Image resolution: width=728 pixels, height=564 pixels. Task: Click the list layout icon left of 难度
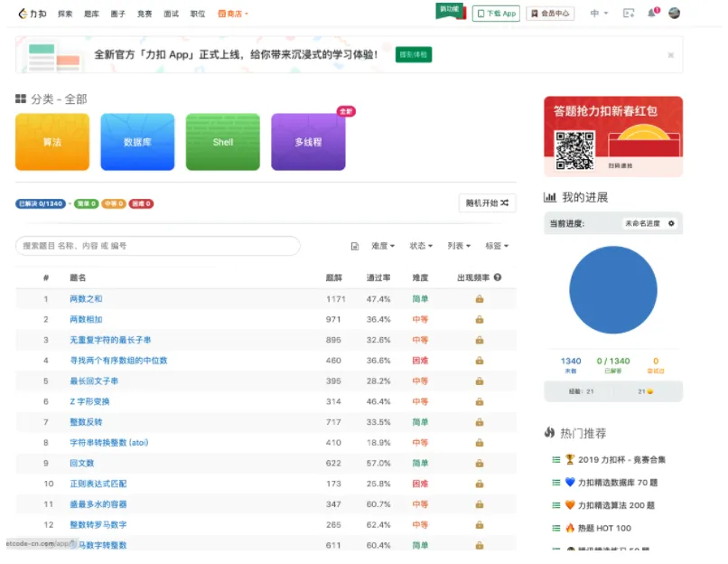355,246
